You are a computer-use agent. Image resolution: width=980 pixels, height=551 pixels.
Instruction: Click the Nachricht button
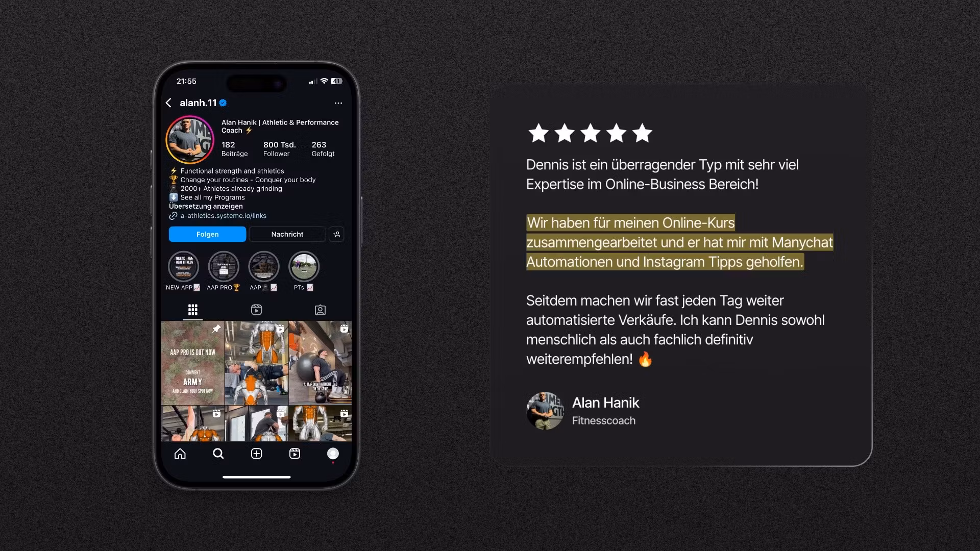tap(287, 234)
